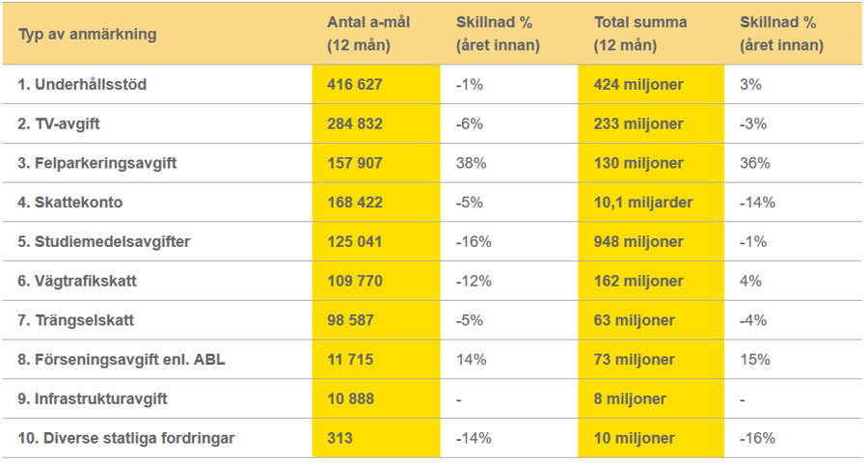Viewport: 868px width, 463px height.
Task: Select the yellow cell showing 157 907
Action: point(355,164)
